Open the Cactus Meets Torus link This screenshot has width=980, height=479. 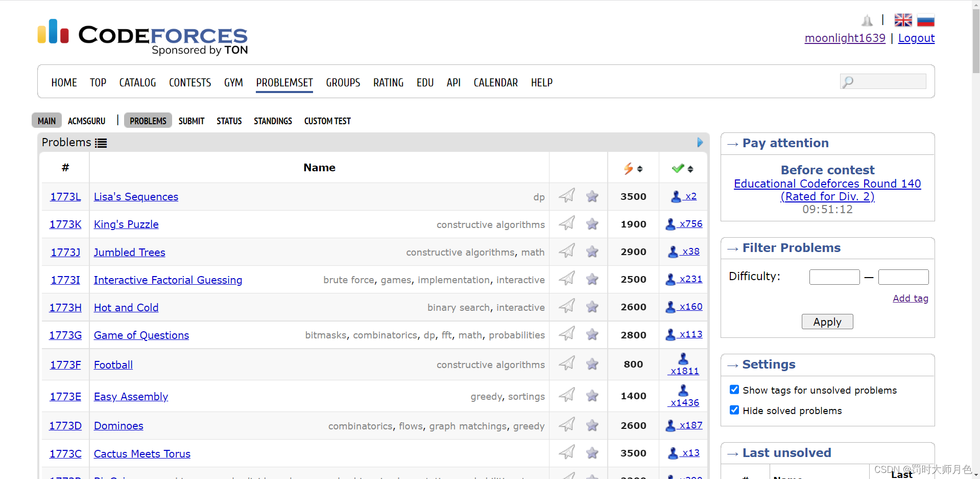(x=142, y=454)
